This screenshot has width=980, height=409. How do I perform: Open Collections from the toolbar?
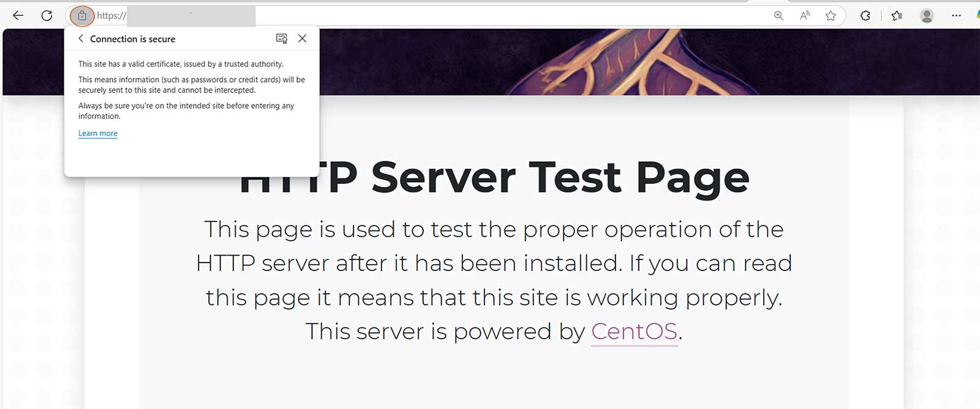pos(897,16)
